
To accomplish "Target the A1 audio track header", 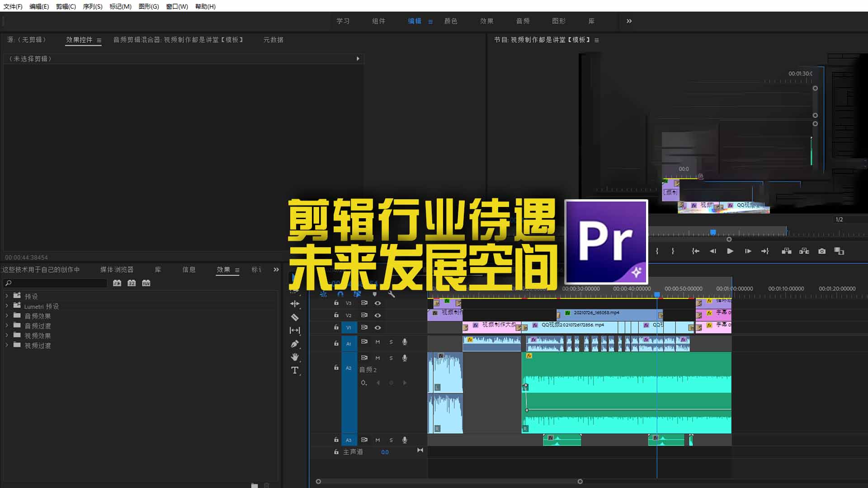I will (x=349, y=343).
